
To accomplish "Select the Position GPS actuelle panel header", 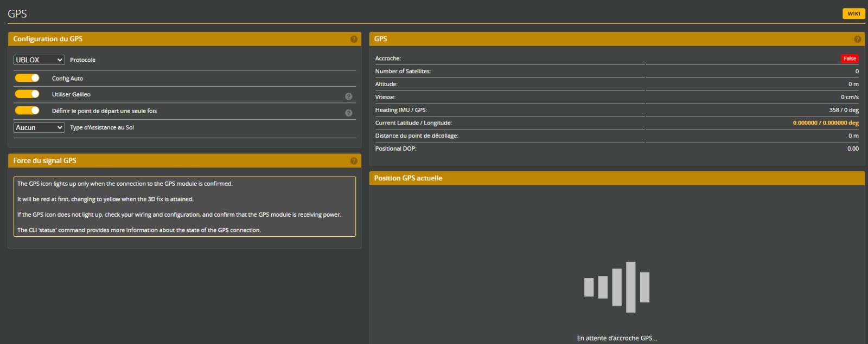I will (616, 178).
